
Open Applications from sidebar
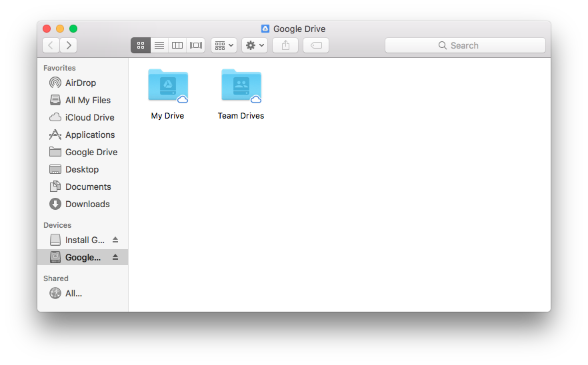(x=83, y=135)
